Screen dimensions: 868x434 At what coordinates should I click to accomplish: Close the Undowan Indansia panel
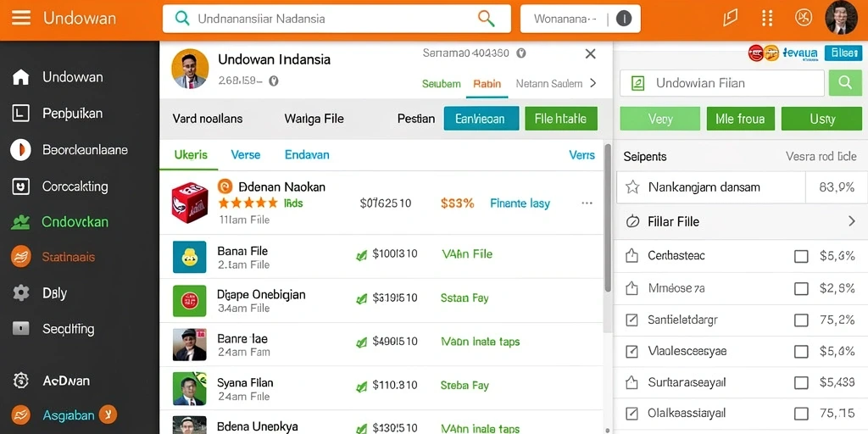591,53
